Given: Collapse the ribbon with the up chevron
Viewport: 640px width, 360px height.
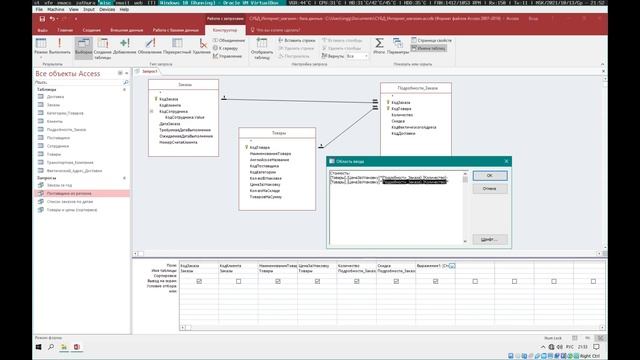Looking at the screenshot, I should tap(602, 64).
